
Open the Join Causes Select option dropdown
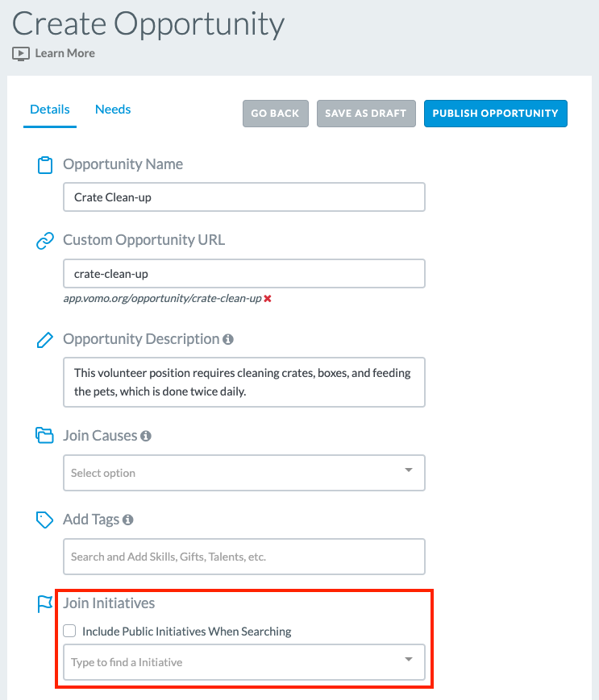(244, 473)
